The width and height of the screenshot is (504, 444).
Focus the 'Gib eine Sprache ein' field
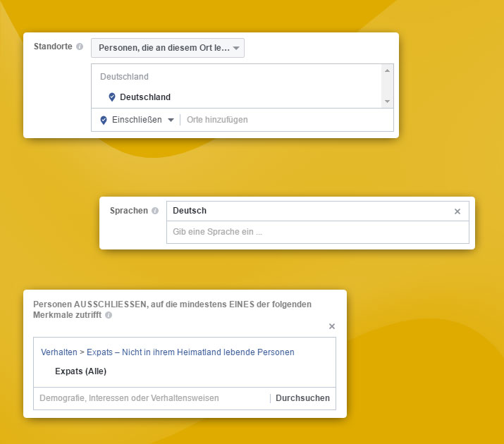pyautogui.click(x=318, y=232)
